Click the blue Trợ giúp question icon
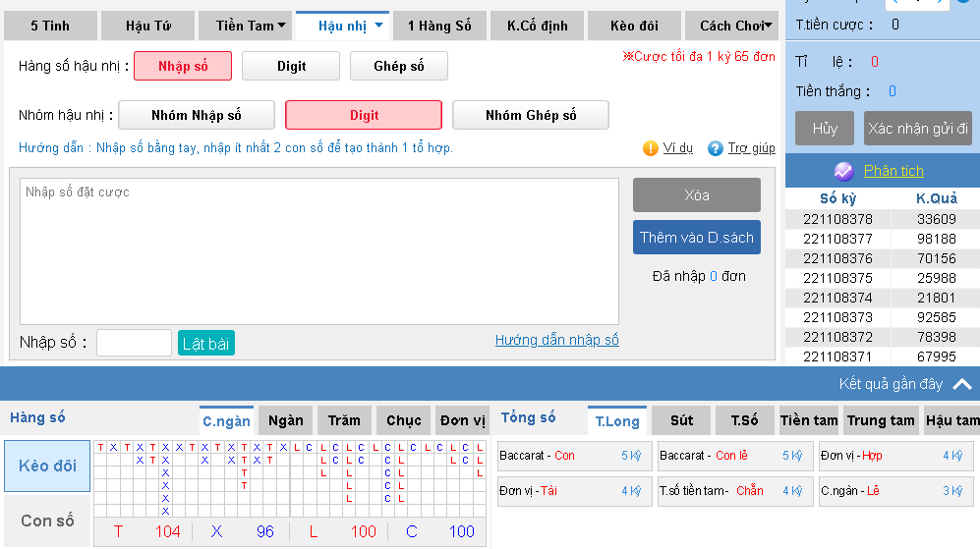980x549 pixels. coord(716,148)
